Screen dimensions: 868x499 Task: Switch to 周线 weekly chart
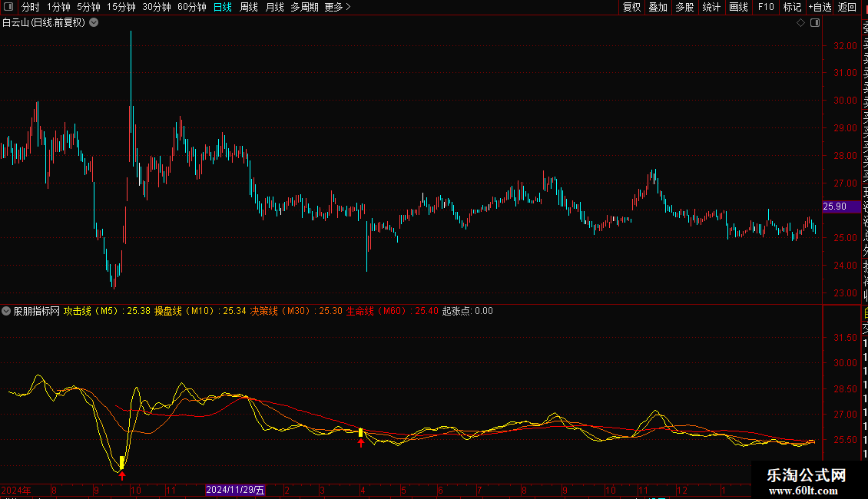[249, 7]
